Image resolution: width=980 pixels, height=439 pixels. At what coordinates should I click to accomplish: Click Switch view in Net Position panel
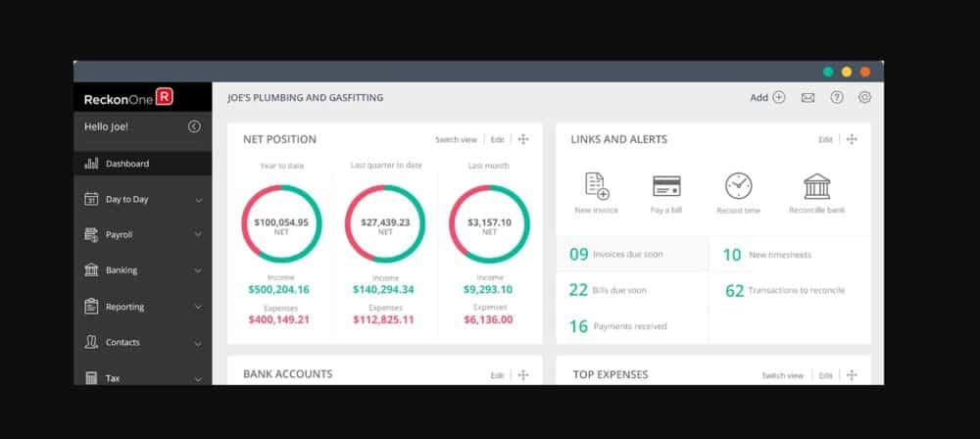(x=458, y=140)
